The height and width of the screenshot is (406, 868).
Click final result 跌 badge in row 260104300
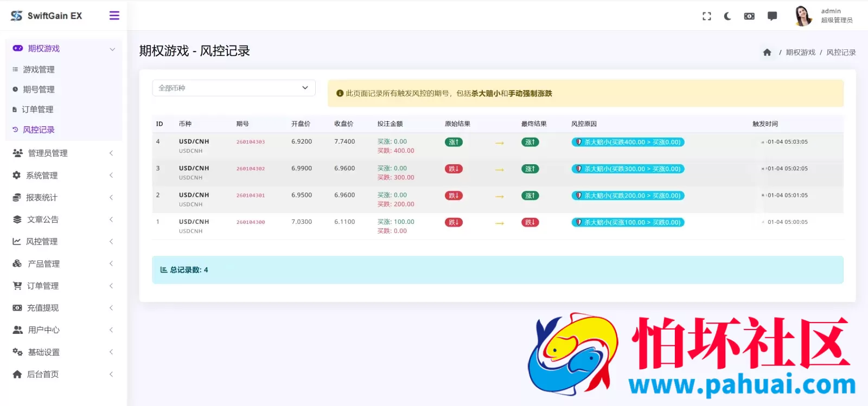point(530,222)
